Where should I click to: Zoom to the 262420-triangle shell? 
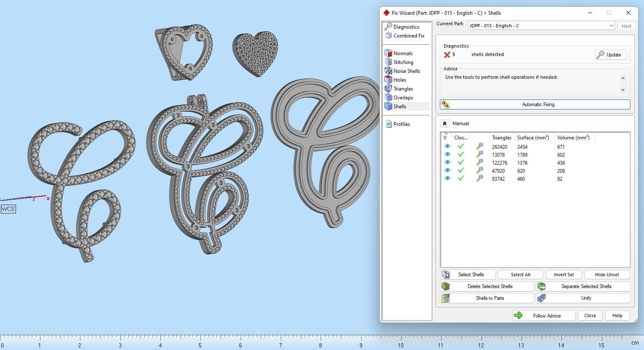pyautogui.click(x=479, y=147)
